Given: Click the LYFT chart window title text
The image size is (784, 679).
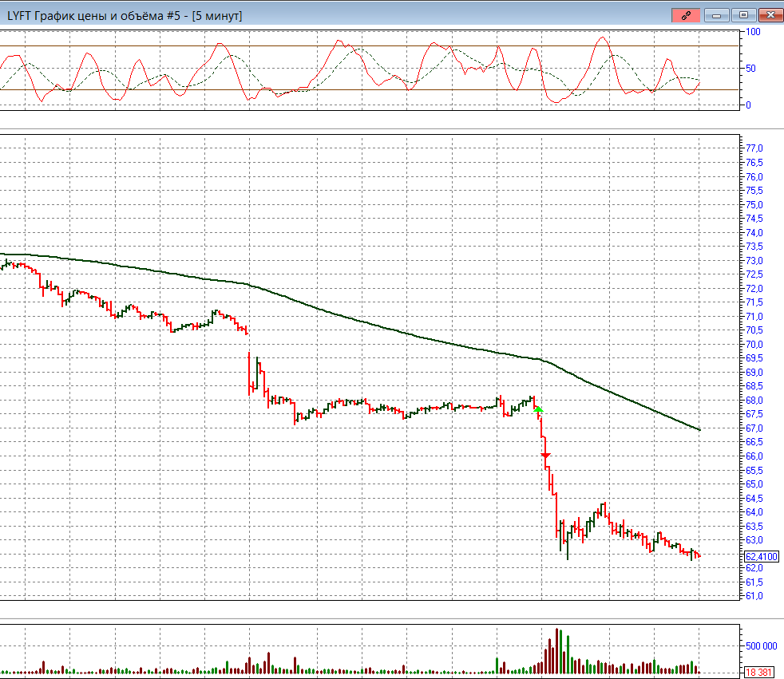Looking at the screenshot, I should click(x=125, y=15).
